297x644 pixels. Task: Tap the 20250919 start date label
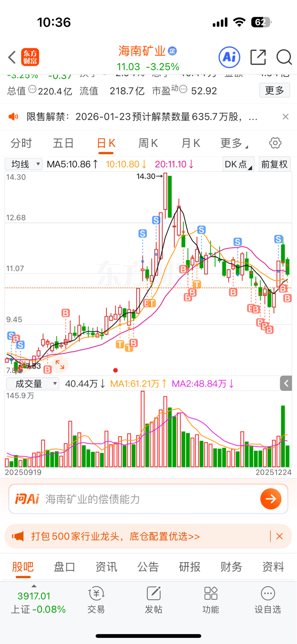(23, 472)
